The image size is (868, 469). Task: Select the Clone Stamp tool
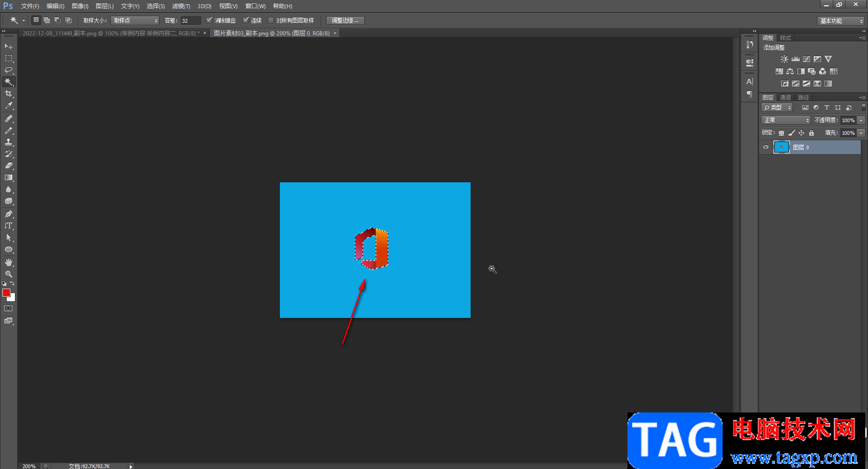9,142
